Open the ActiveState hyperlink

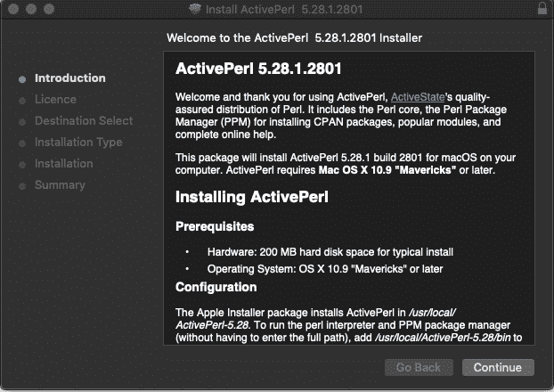[x=419, y=96]
